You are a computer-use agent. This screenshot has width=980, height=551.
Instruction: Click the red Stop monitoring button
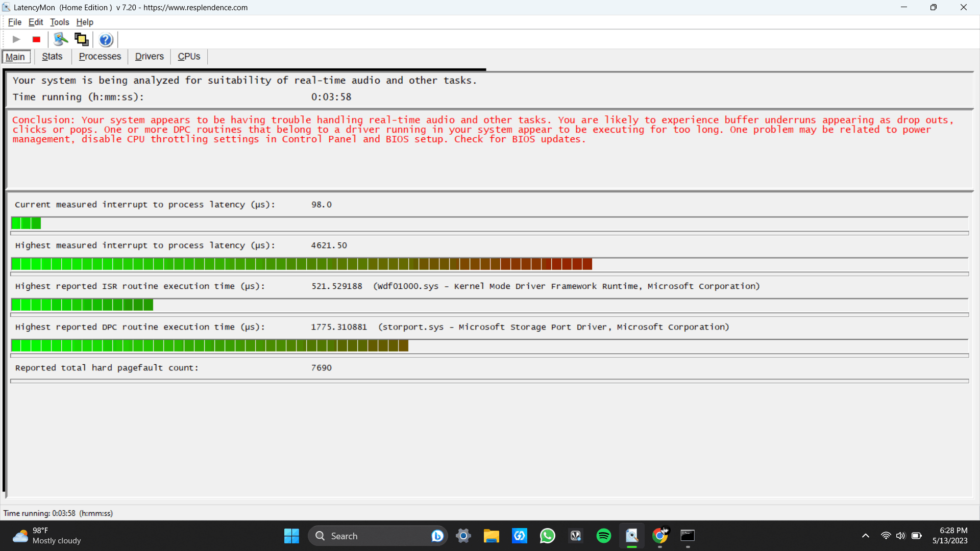pos(36,39)
